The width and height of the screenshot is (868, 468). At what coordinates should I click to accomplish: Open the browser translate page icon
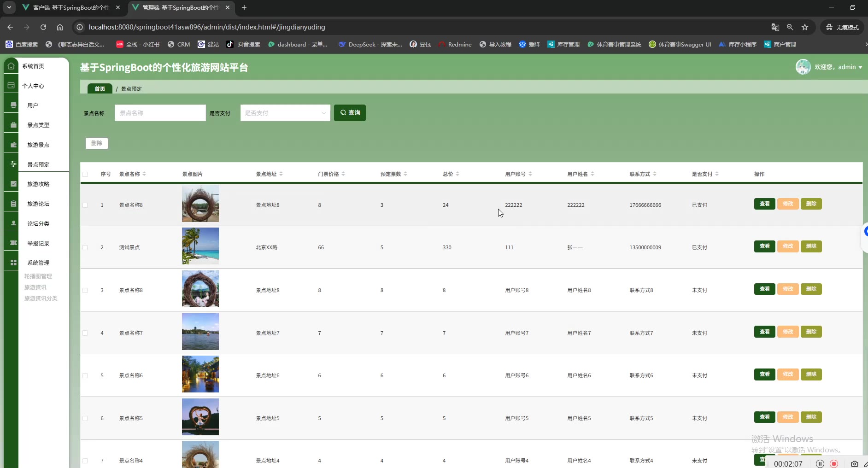pyautogui.click(x=775, y=27)
